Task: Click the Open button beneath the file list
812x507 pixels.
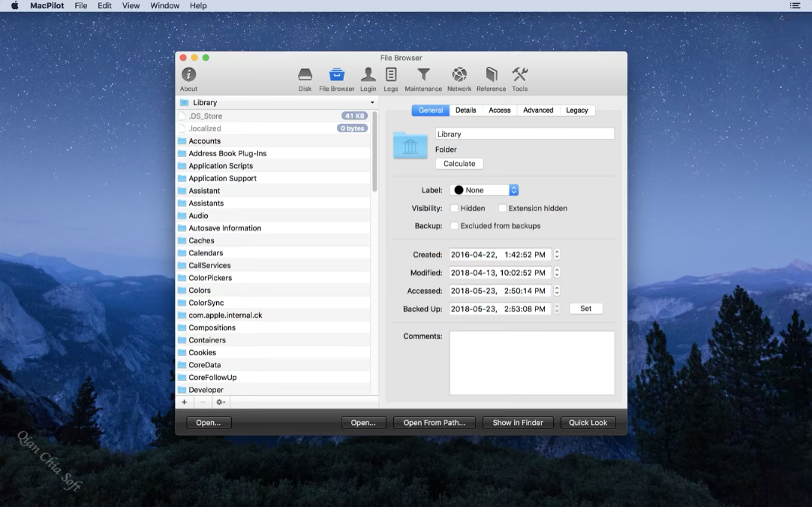Action: point(208,422)
